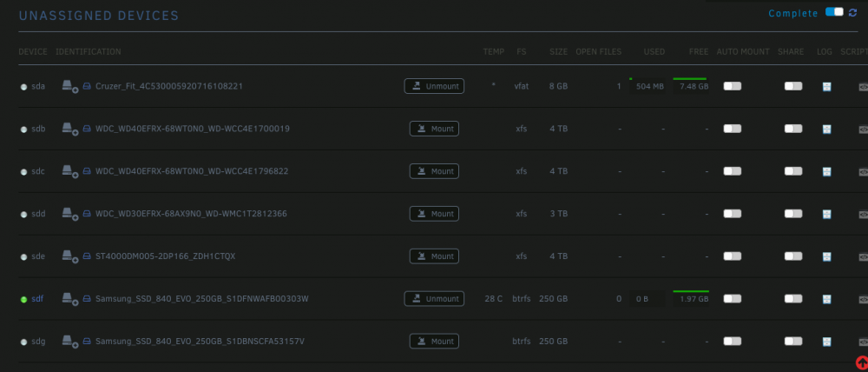Open the log icon for sda
This screenshot has width=868, height=372.
coord(826,87)
